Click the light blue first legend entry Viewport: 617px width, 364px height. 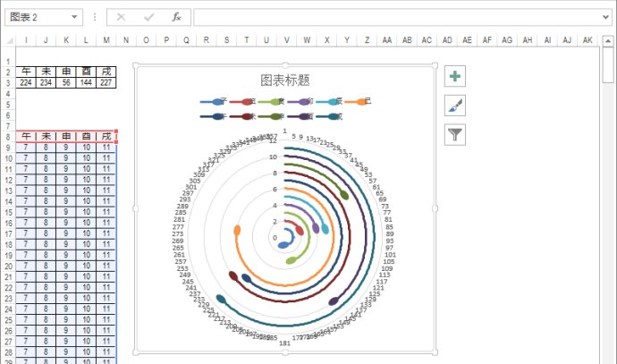click(x=214, y=102)
